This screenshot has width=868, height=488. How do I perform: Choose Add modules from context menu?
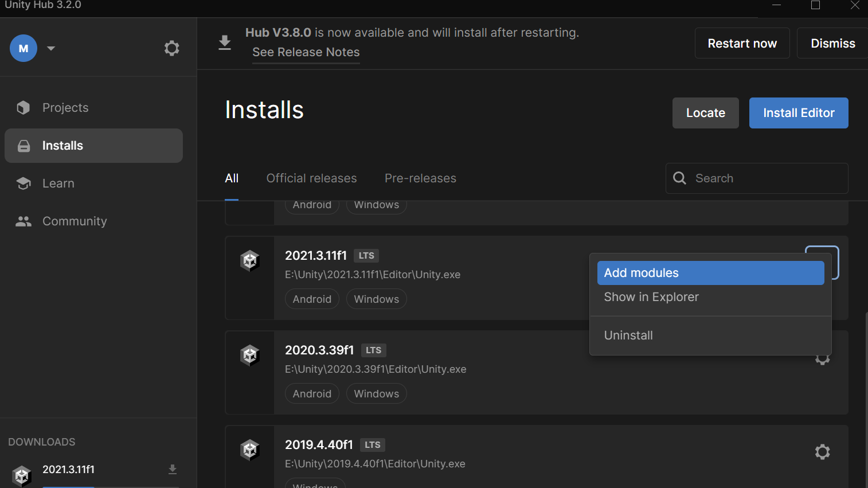[x=710, y=273]
